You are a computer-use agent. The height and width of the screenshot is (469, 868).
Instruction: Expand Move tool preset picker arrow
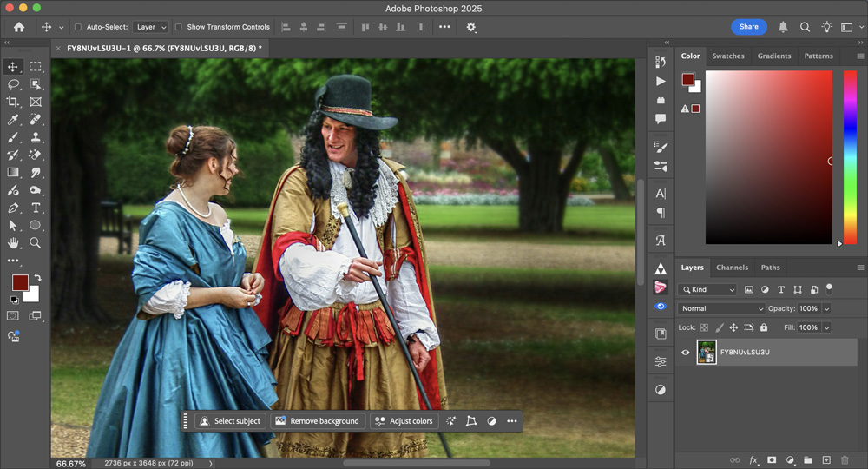pos(61,27)
